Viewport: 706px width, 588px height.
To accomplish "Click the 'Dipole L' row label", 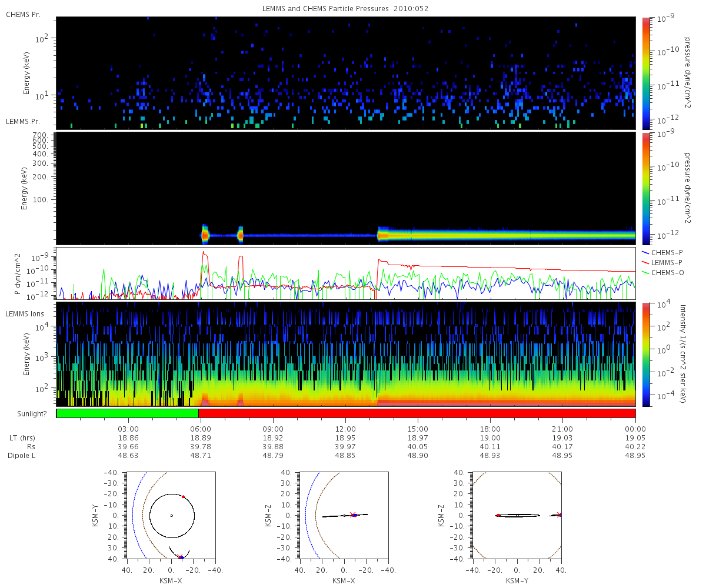I will coord(22,456).
